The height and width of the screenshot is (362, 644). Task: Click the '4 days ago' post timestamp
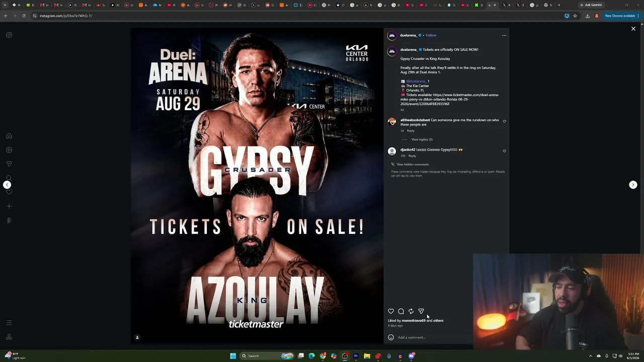[395, 326]
